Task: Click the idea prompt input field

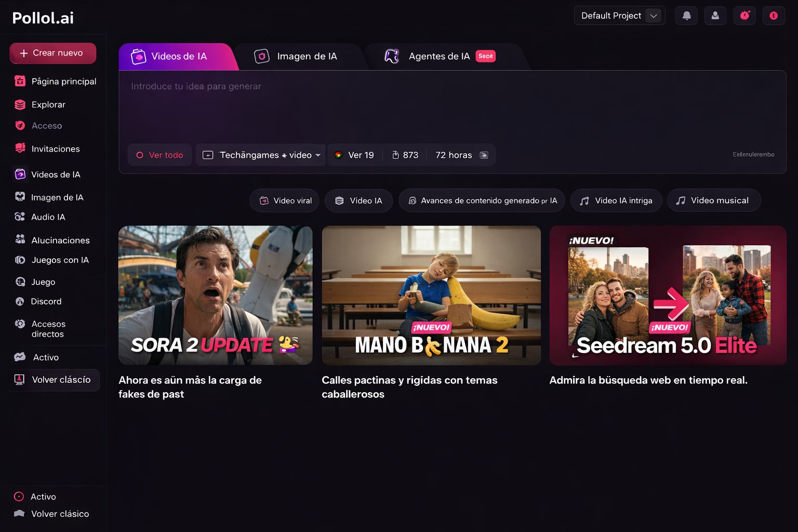Action: point(452,107)
